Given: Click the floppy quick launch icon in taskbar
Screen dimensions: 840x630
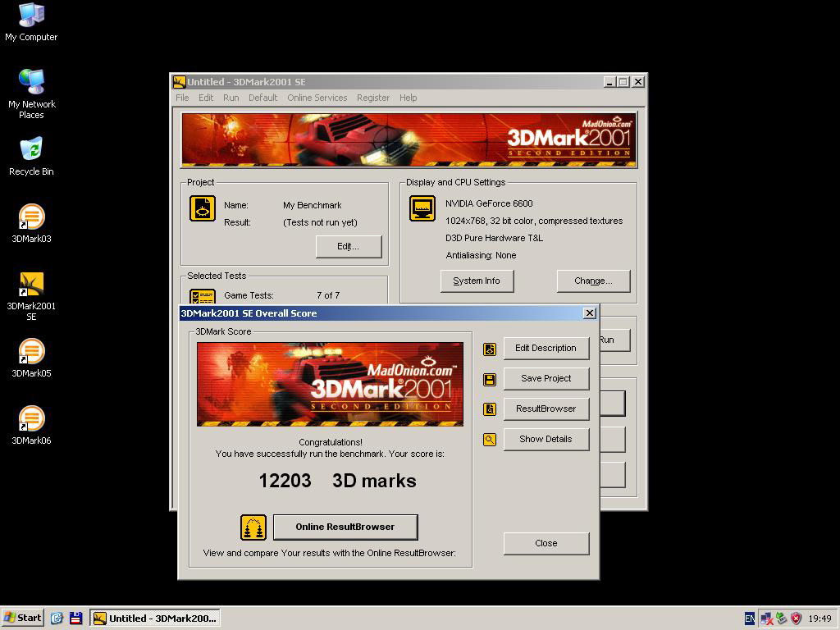Looking at the screenshot, I should click(x=76, y=619).
